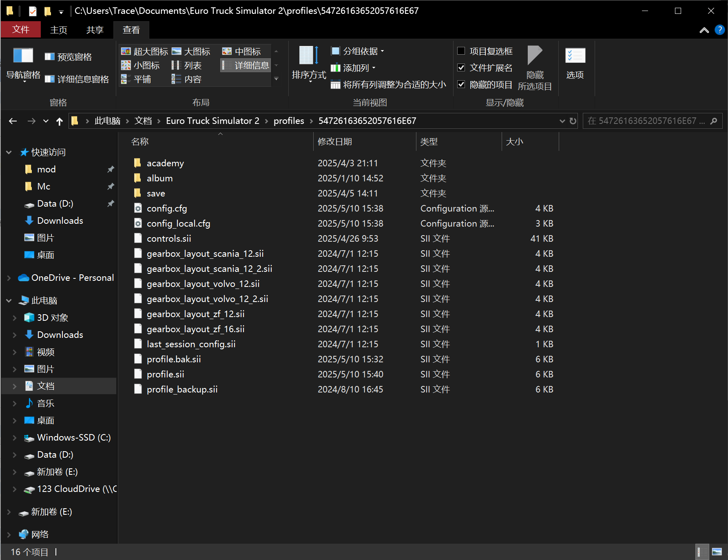The image size is (728, 560).
Task: Select the details layout (详细信息)
Action: point(246,65)
